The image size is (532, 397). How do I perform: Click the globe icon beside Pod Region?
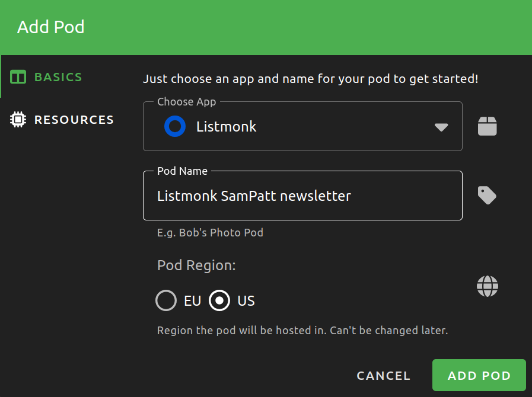tap(488, 286)
